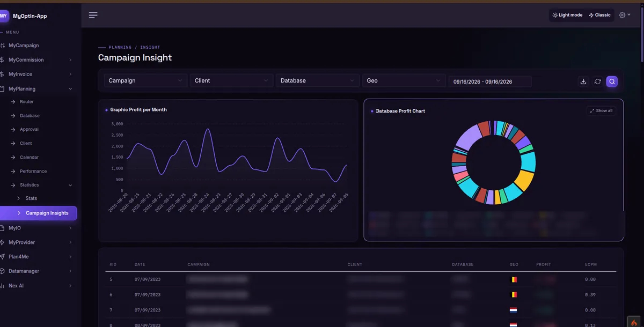Toggle Light mode
Viewport: 644px width, 327px height.
pos(567,15)
